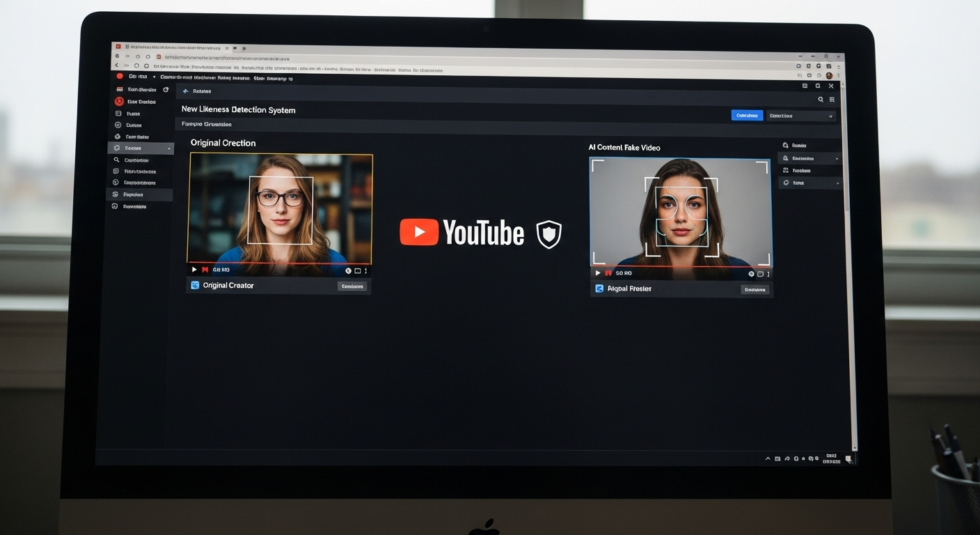Play the AI fake video on the right
This screenshot has height=535, width=980.
(597, 273)
